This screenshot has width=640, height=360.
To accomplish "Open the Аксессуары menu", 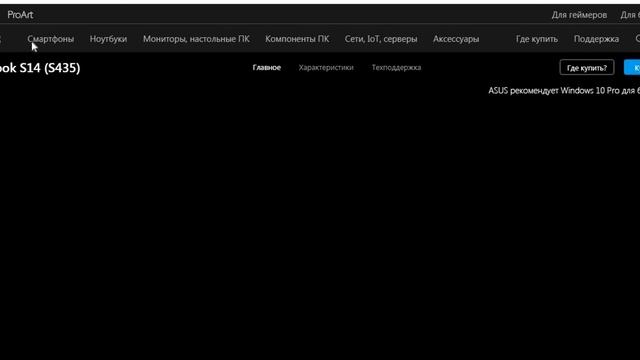I will point(456,39).
